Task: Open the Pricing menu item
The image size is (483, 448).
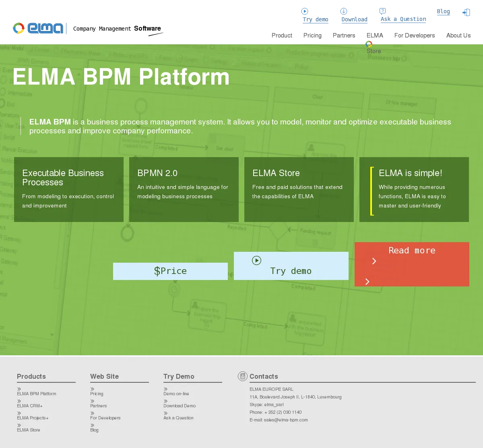Action: [x=312, y=35]
